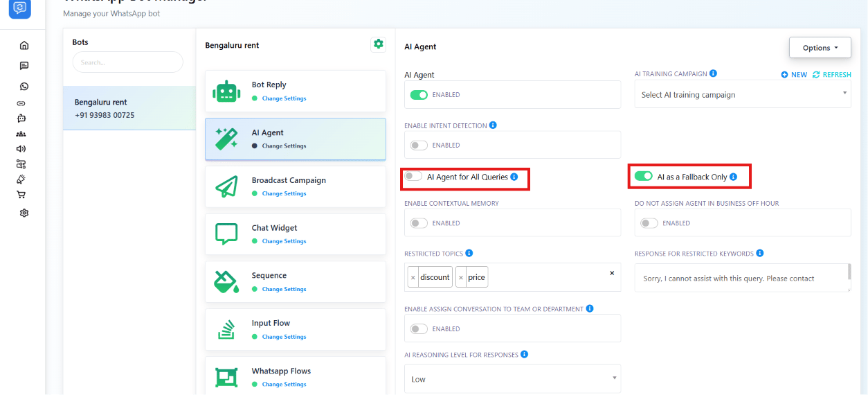Click the Bots search input field
Screen dimensions: 868x395
click(x=128, y=62)
